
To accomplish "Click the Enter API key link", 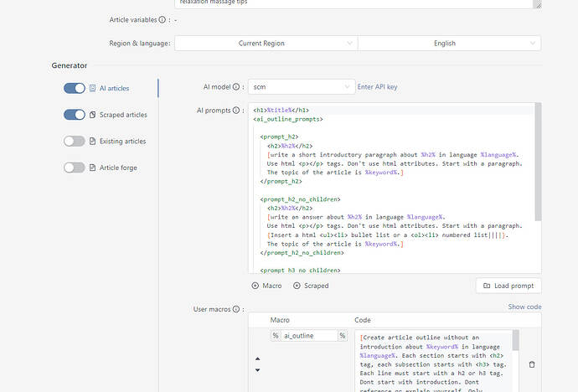I will click(377, 87).
